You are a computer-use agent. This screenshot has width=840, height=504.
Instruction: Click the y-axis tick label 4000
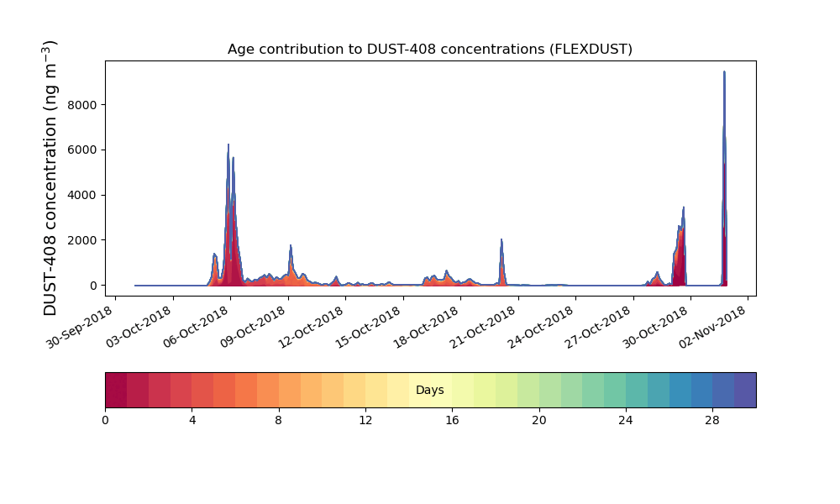(x=82, y=195)
